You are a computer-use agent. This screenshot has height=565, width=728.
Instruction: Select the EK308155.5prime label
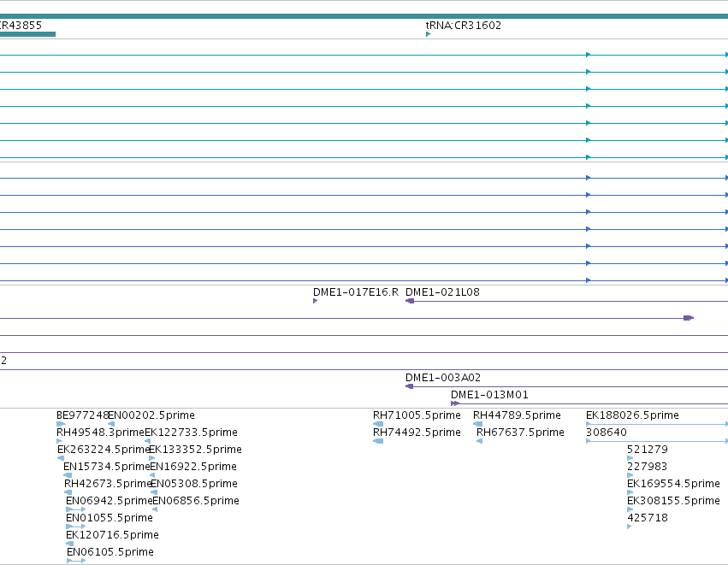tap(673, 501)
